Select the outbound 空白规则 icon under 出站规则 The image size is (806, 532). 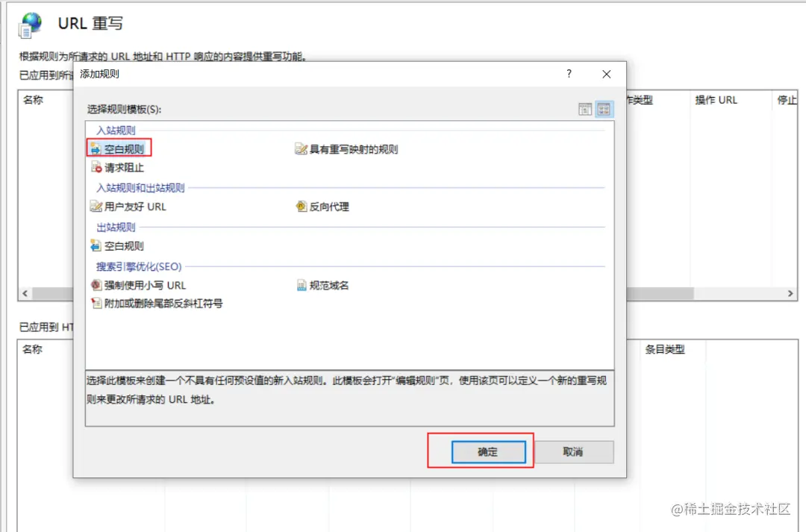pos(96,245)
